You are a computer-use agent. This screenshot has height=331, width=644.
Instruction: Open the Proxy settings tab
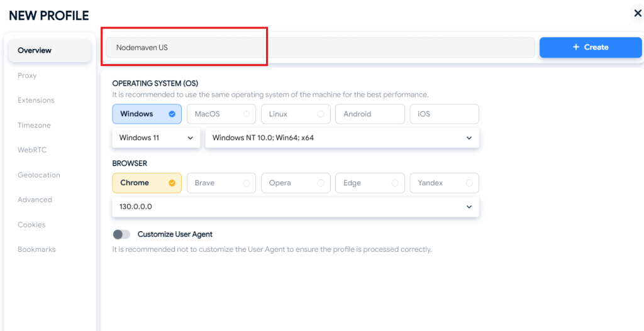coord(27,75)
